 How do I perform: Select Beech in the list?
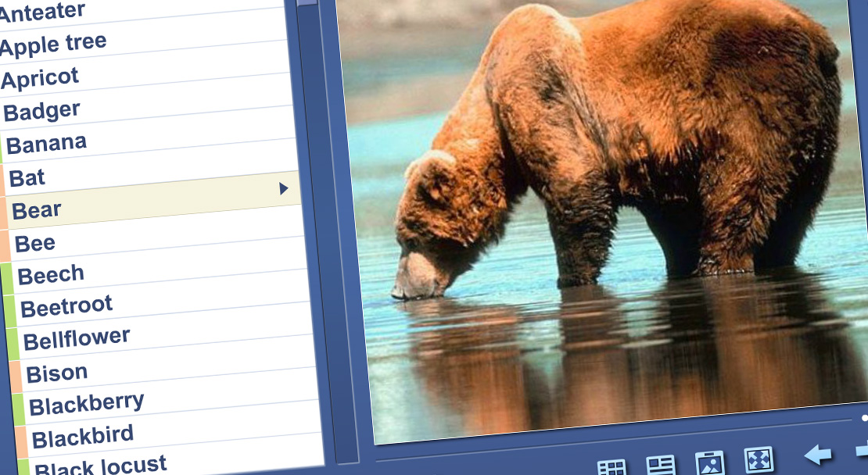(x=51, y=275)
